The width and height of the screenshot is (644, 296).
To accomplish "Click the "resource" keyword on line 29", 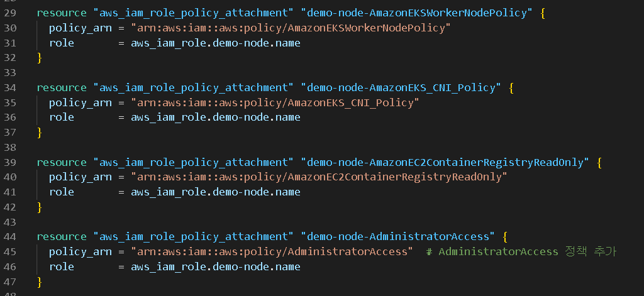I will [62, 13].
